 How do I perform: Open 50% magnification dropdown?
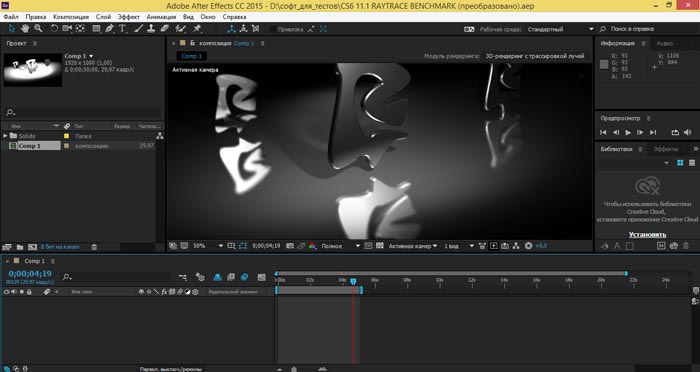[x=208, y=246]
